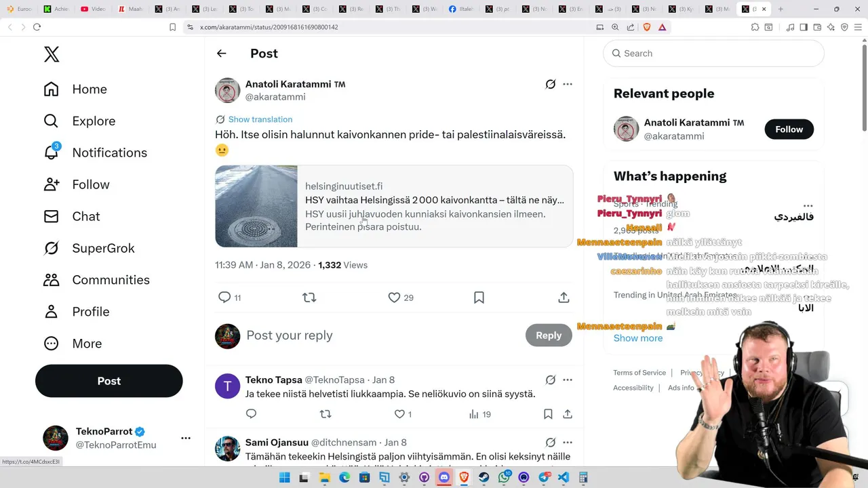
Task: Reload the page in browser toolbar
Action: (37, 27)
